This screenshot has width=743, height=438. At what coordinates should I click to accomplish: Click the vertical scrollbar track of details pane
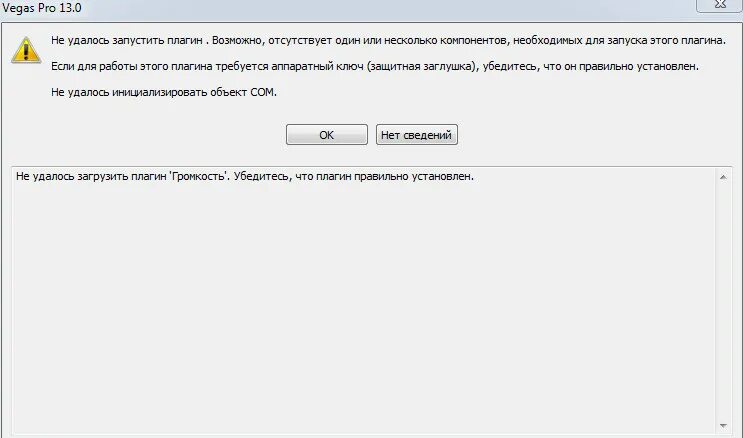tap(724, 300)
